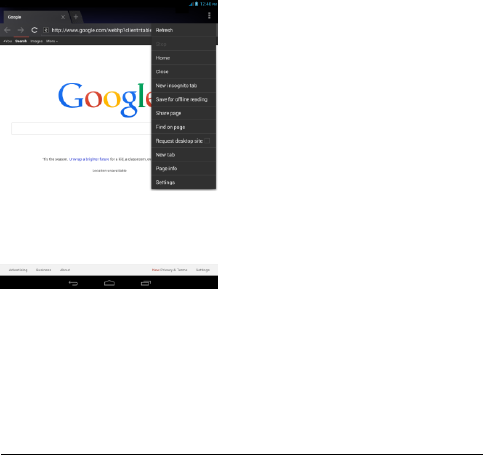Focus the Google search input box
This screenshot has width=483, height=455.
point(81,128)
